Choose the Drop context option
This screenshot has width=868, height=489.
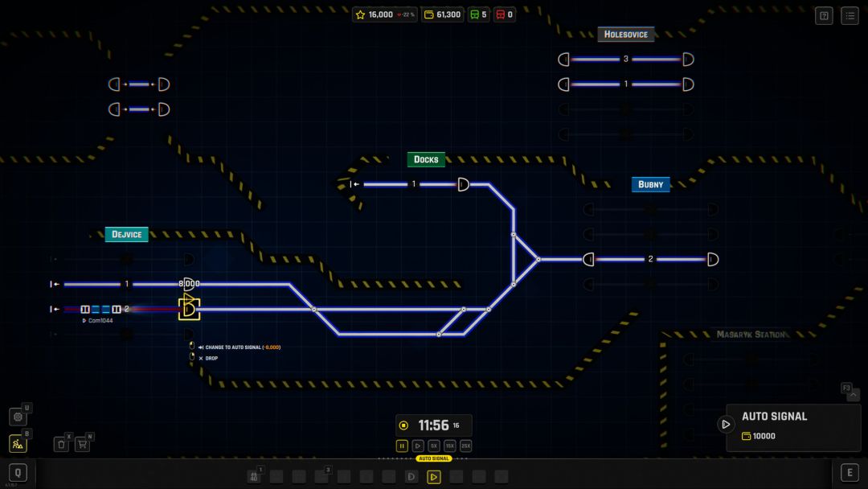212,359
